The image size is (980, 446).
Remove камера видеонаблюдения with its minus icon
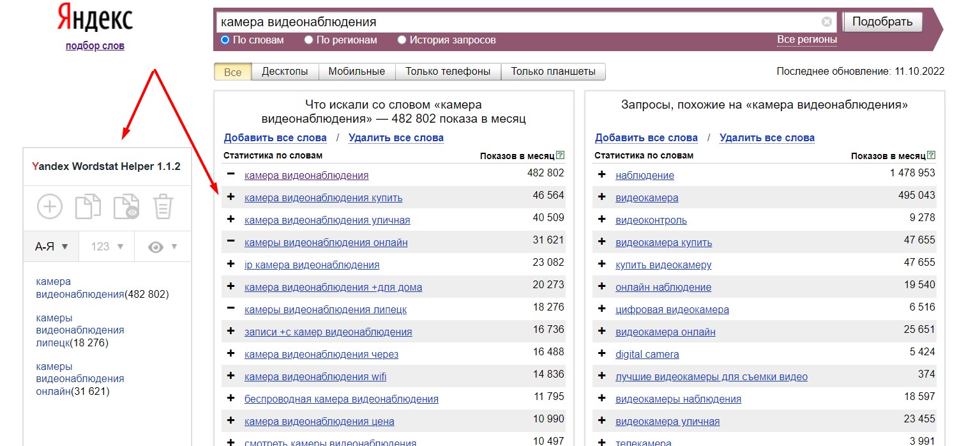point(231,174)
